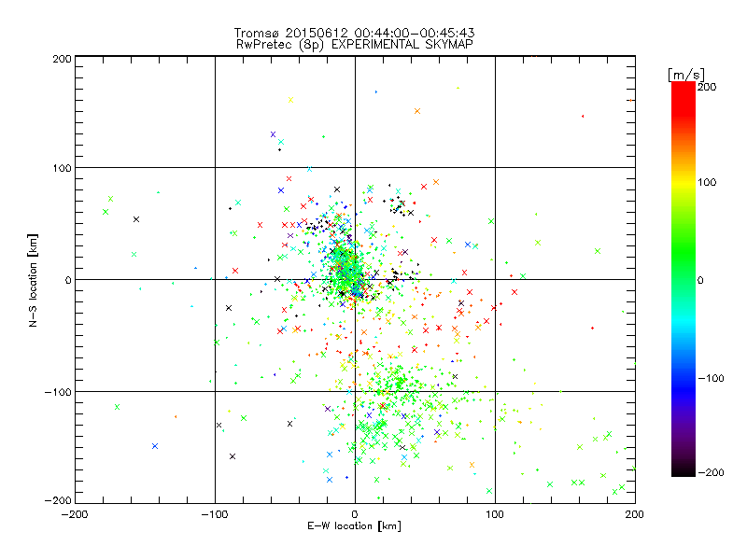Image resolution: width=747 pixels, height=560 pixels.
Task: Pick N-S axis tick label 200
Action: pos(62,59)
